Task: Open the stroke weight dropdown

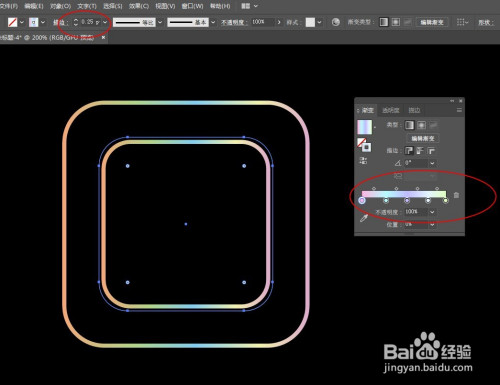Action: (x=105, y=22)
